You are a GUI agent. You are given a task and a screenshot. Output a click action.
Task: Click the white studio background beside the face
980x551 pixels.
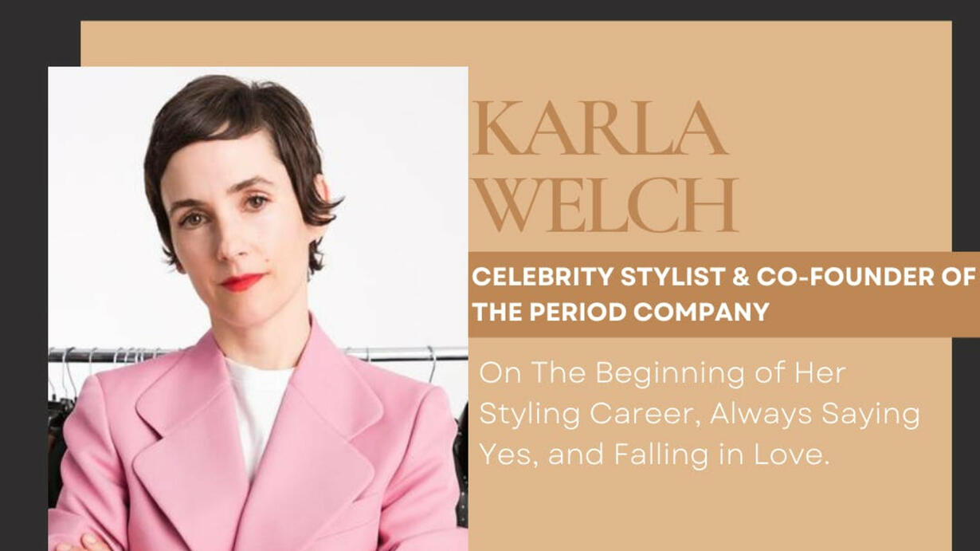(398, 199)
